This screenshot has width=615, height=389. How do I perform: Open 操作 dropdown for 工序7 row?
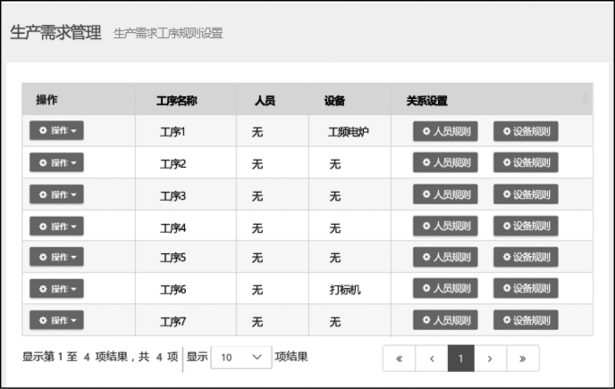coord(56,320)
